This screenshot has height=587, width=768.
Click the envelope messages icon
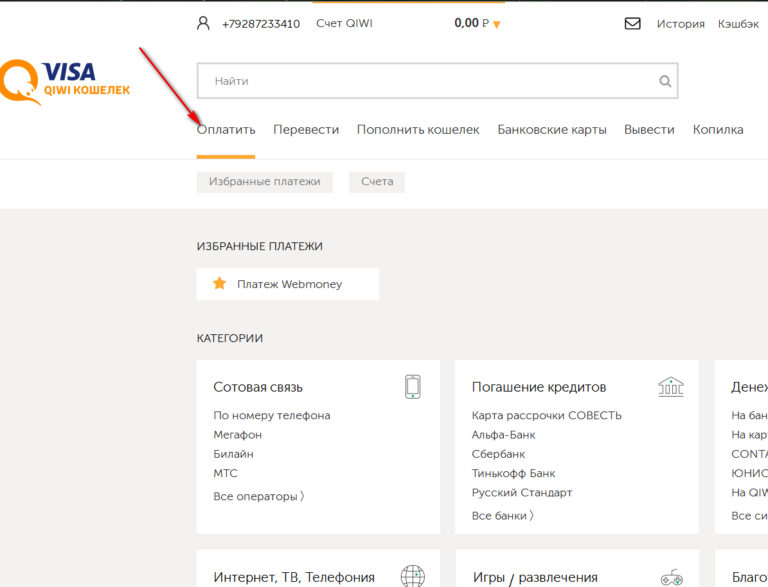632,23
